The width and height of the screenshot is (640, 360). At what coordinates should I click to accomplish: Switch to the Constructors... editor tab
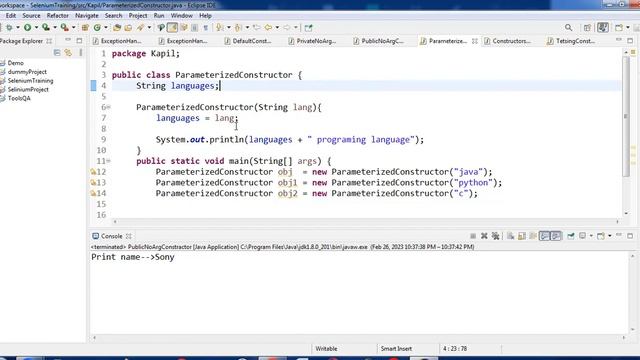508,41
